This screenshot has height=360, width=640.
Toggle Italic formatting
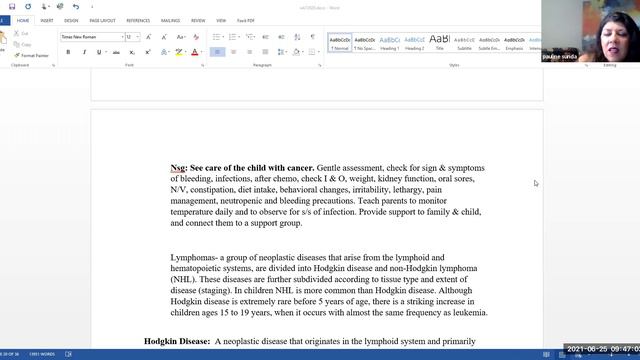pyautogui.click(x=84, y=52)
